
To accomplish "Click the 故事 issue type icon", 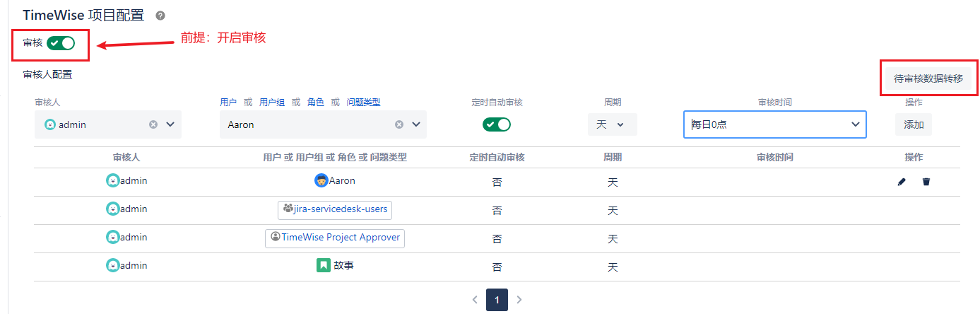I will (x=323, y=266).
